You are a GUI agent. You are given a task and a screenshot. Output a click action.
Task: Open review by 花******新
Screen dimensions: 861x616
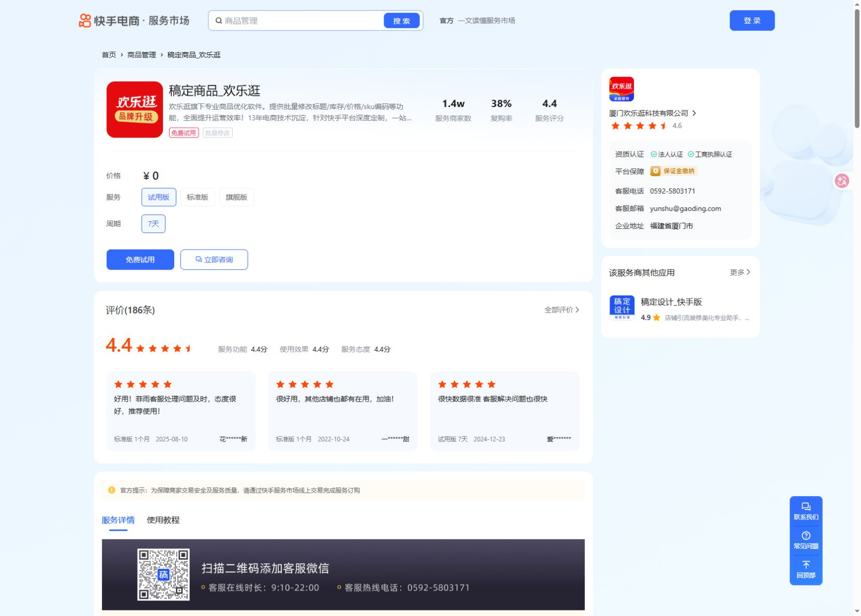click(181, 411)
